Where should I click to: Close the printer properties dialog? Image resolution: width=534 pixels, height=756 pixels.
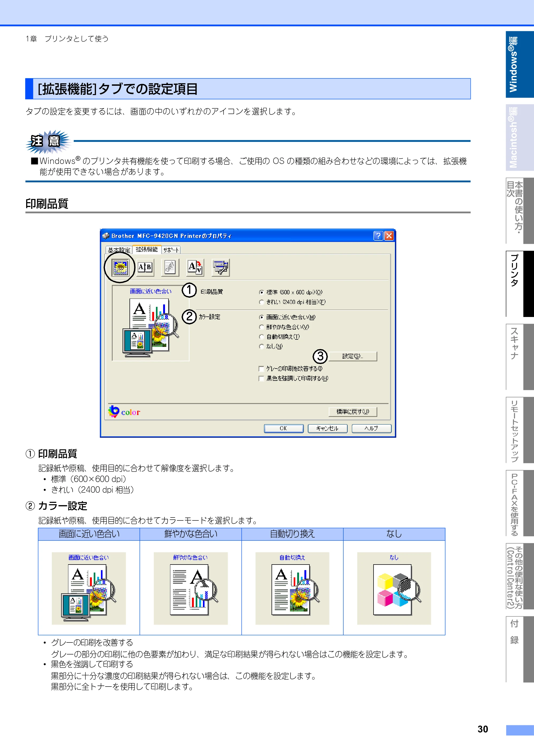389,236
